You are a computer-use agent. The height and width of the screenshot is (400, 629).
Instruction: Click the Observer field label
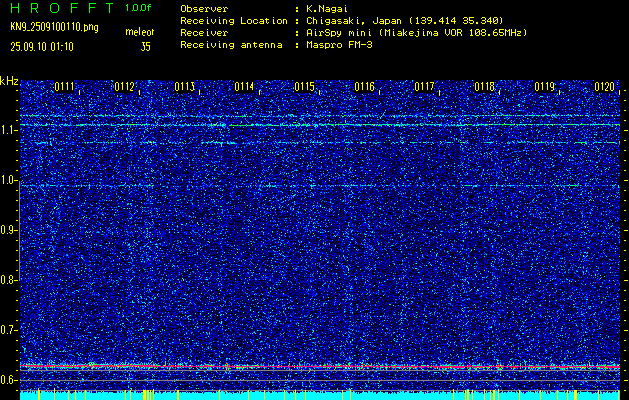204,9
